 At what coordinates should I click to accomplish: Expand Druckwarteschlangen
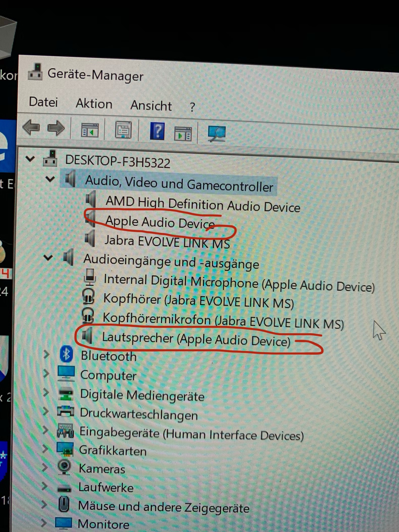[45, 411]
